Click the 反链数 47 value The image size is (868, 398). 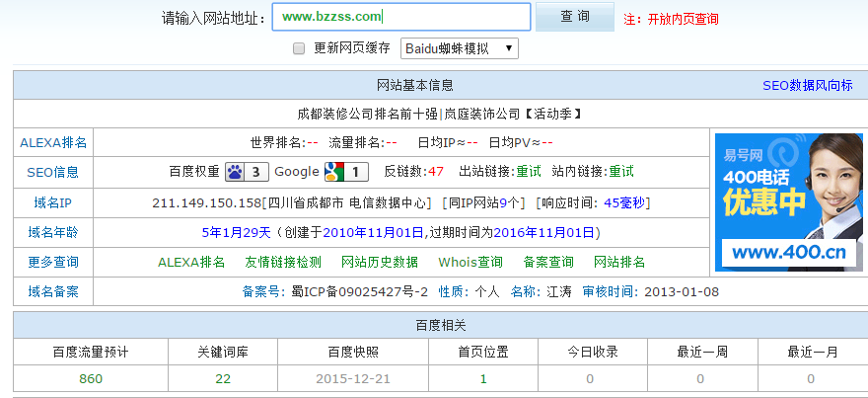tap(436, 172)
